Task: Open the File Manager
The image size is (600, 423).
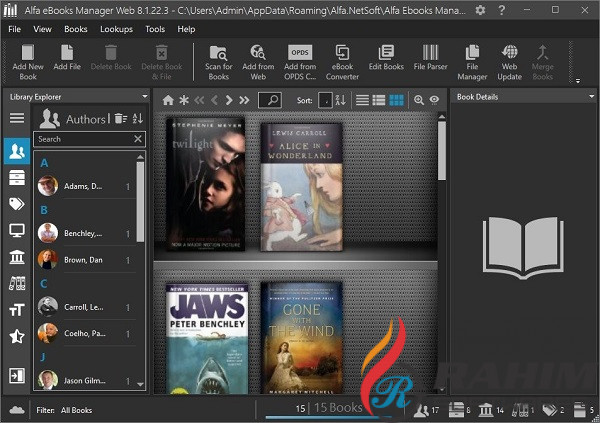Action: click(472, 62)
